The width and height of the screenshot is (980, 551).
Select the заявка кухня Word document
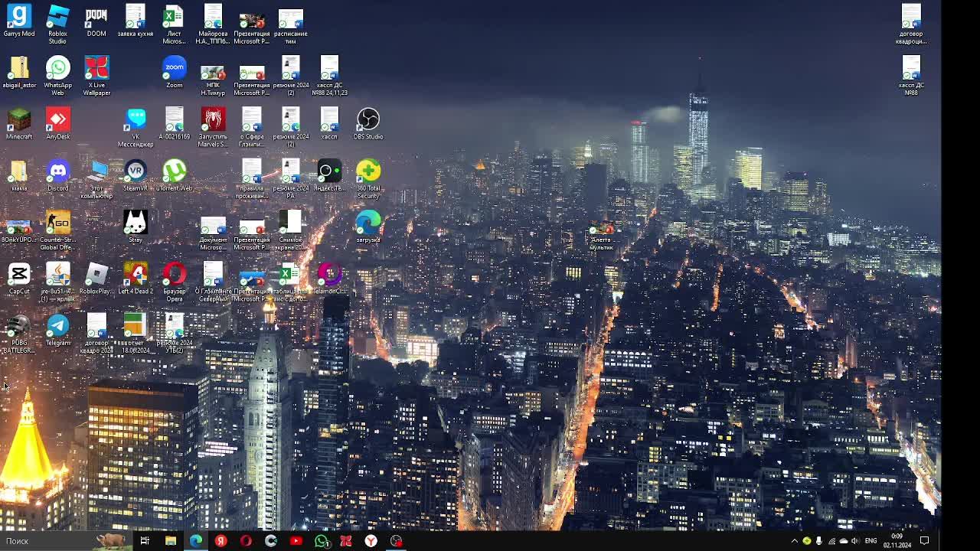pos(136,21)
